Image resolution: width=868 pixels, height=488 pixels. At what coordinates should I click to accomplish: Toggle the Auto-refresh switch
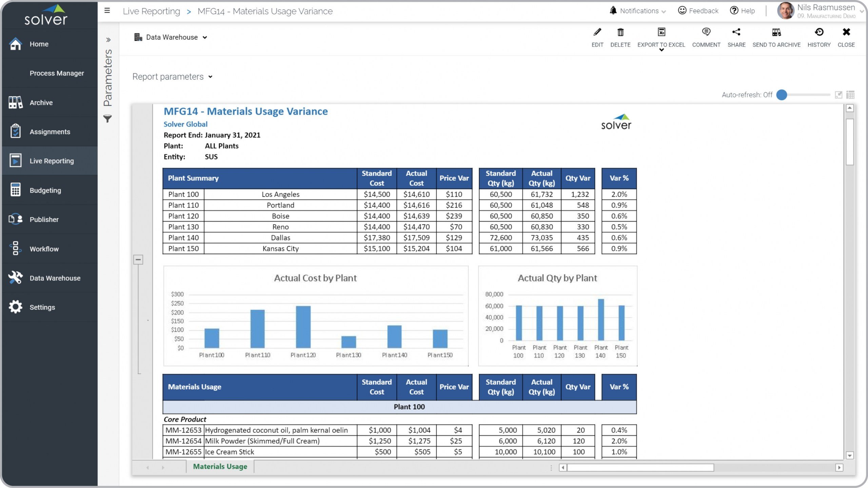(x=782, y=95)
